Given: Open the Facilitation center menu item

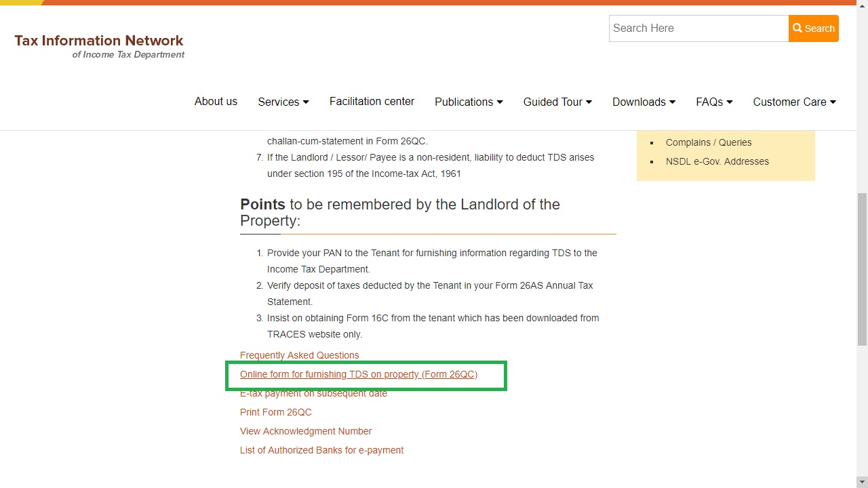Looking at the screenshot, I should click(x=372, y=102).
